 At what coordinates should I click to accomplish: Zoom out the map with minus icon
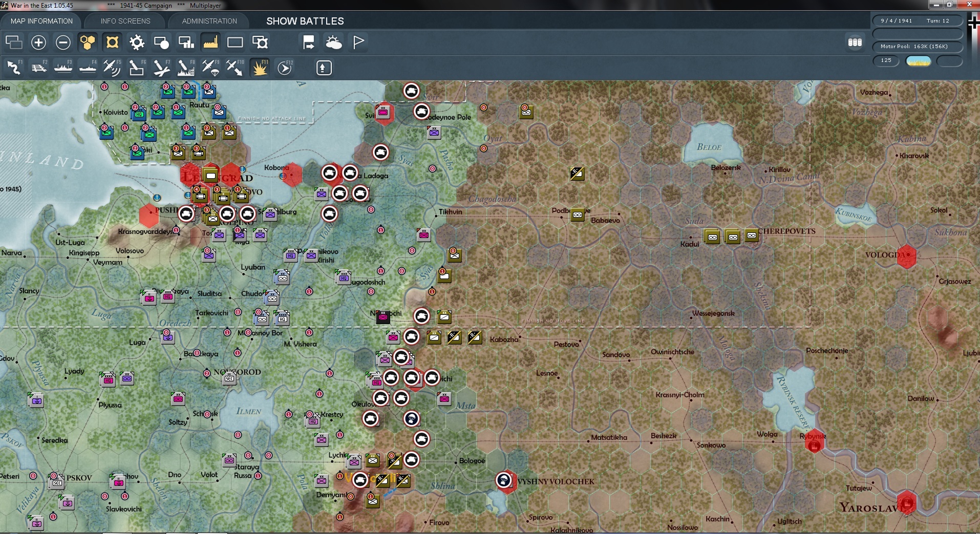point(63,42)
